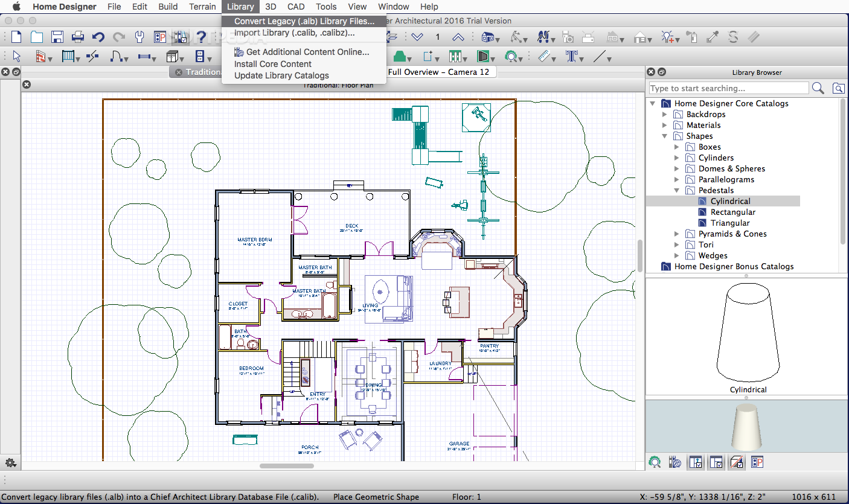Click the material sprayer icon in toolbar
849x504 pixels.
[x=693, y=37]
